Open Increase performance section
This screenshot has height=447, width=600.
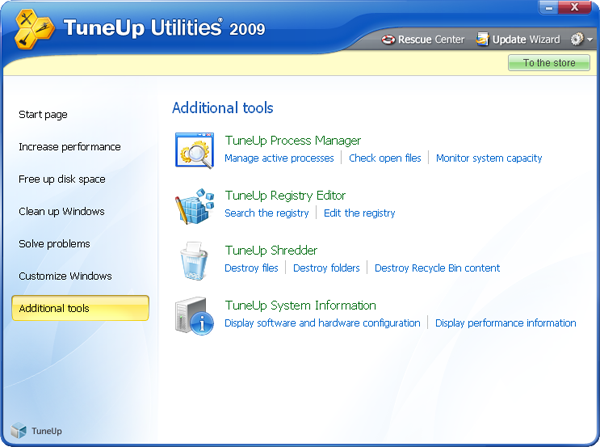70,147
